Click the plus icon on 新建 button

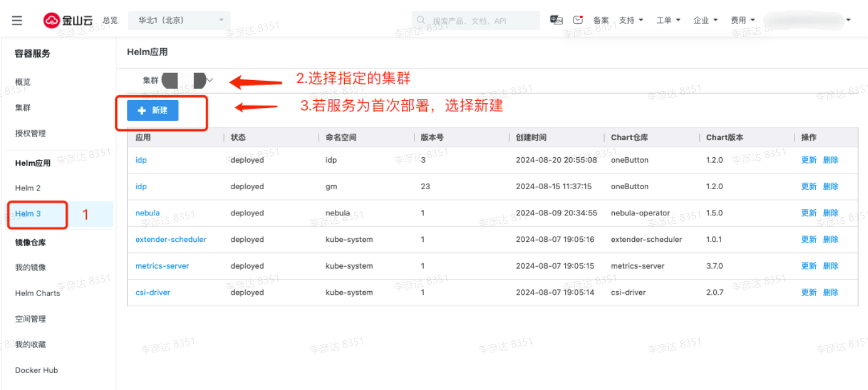(x=142, y=110)
